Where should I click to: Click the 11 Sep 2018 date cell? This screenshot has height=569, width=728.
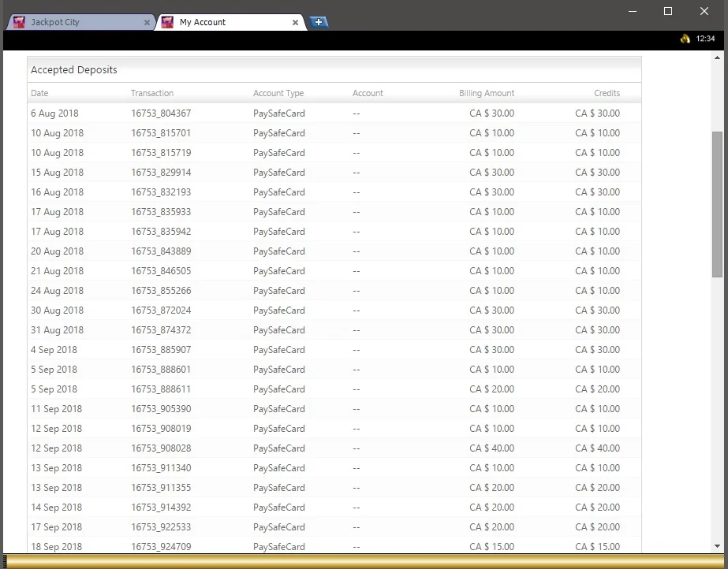[x=56, y=409]
